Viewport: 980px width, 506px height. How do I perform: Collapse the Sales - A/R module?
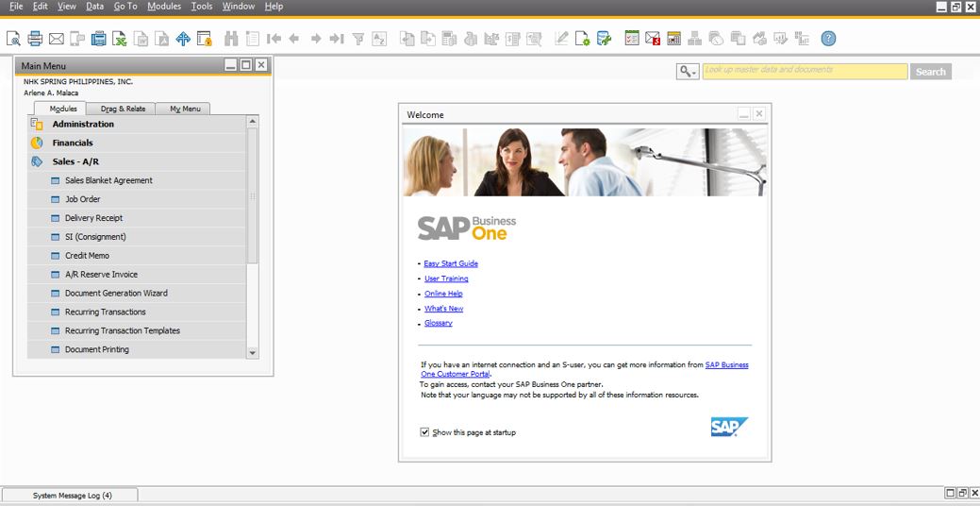click(137, 161)
